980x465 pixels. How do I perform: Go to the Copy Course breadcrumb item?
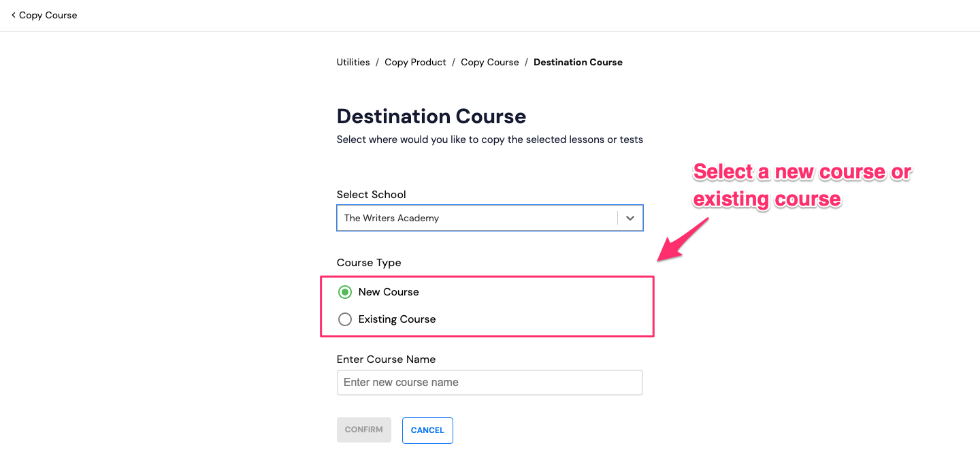[490, 62]
